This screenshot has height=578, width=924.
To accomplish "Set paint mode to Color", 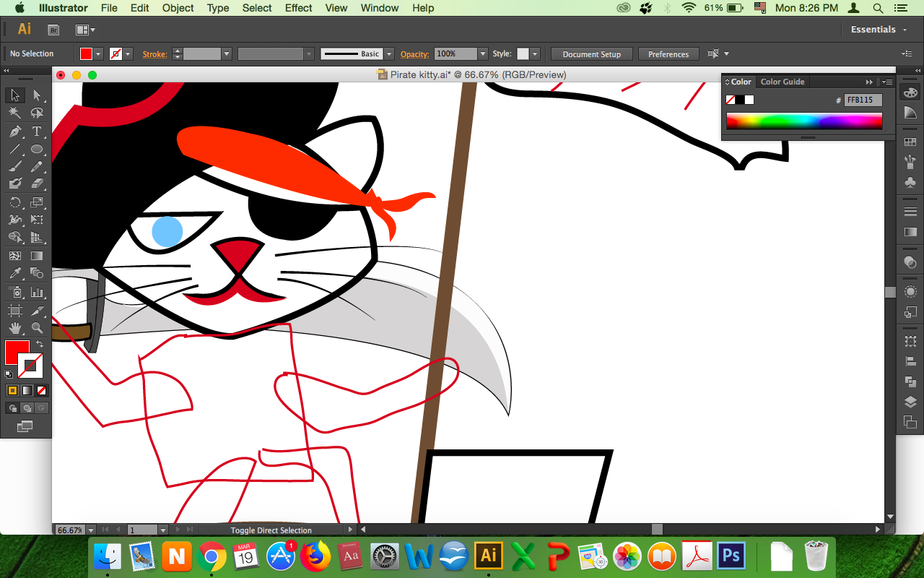I will tap(12, 390).
